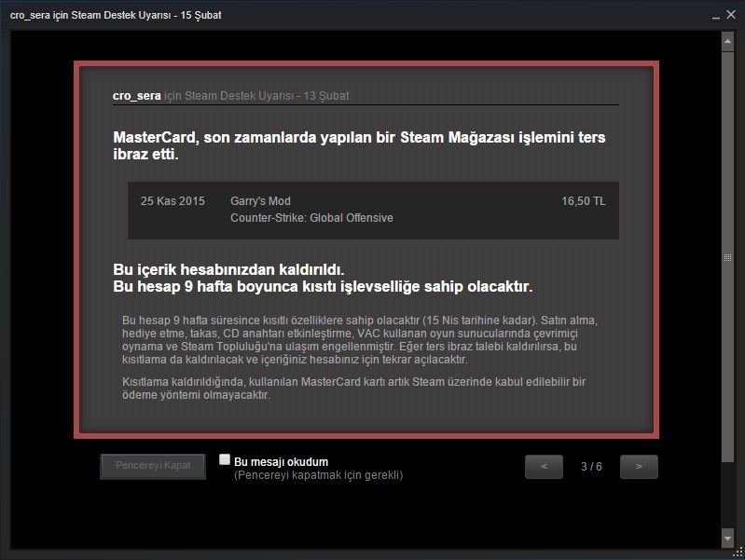Click the 'Bu içerik hesabınızdan kaldırıldı.' line
This screenshot has height=560, width=745.
(228, 269)
